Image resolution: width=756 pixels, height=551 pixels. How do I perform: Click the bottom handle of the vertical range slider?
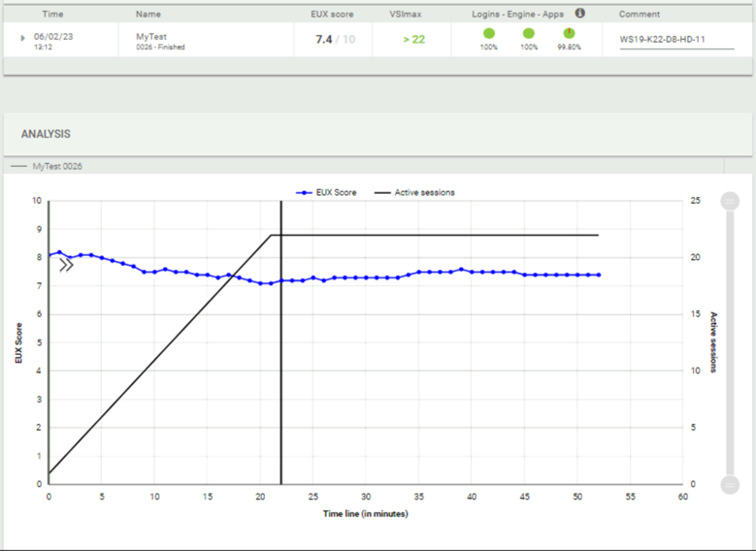(x=730, y=484)
